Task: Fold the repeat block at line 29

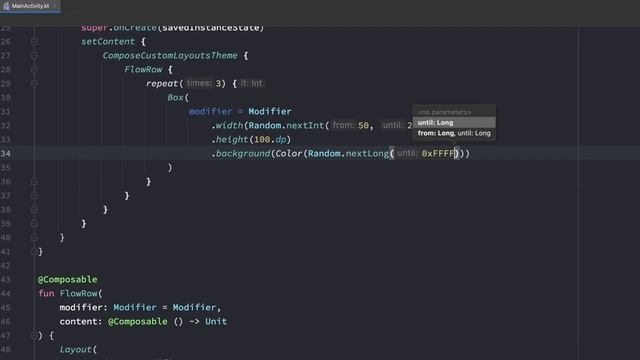Action: coord(34,84)
